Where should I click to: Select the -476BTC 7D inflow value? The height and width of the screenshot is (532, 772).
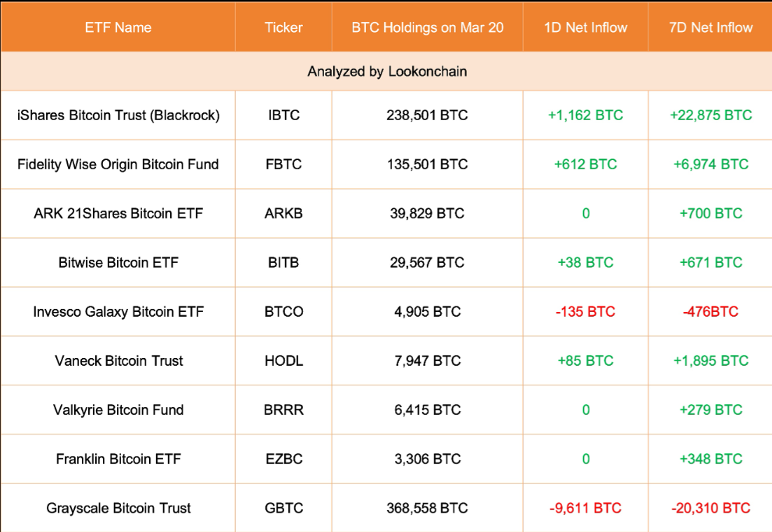point(710,312)
